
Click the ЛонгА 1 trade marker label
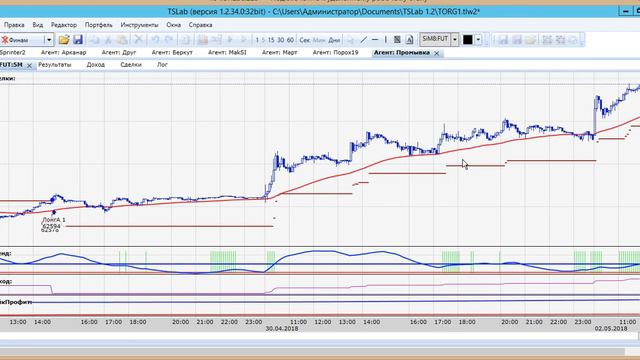[x=53, y=220]
